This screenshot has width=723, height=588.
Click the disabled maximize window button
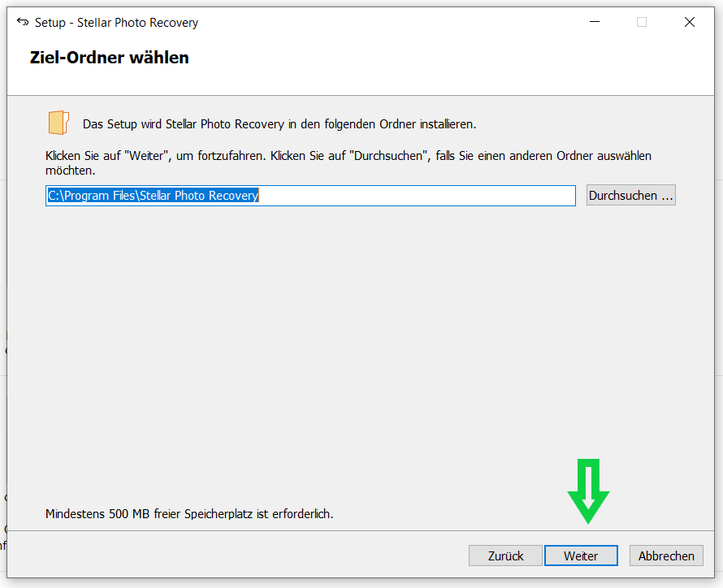click(x=642, y=22)
